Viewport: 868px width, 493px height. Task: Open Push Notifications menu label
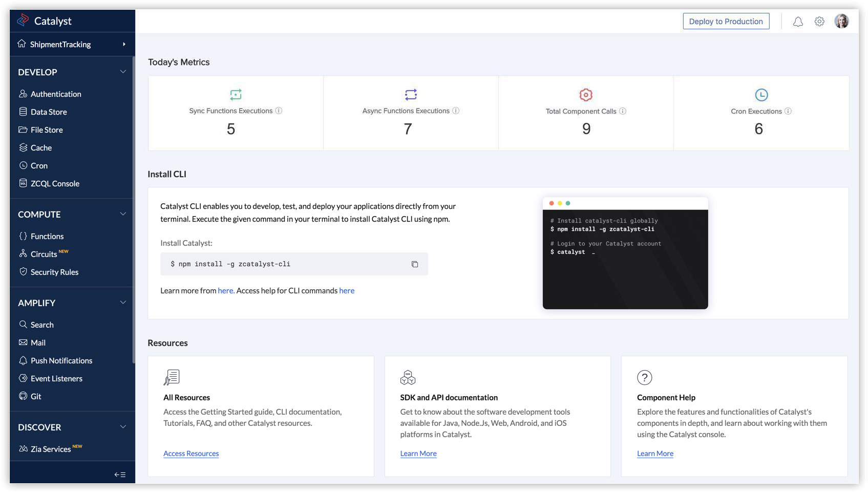pyautogui.click(x=61, y=361)
